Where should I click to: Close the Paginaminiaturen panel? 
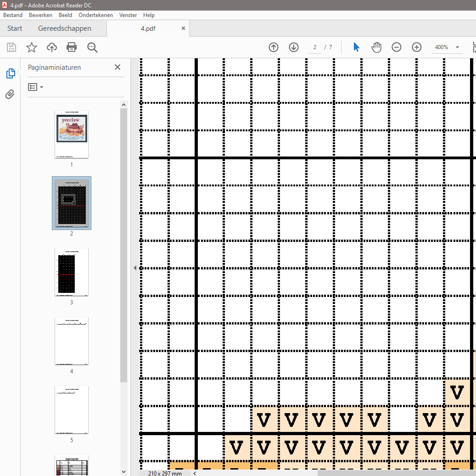coord(118,67)
